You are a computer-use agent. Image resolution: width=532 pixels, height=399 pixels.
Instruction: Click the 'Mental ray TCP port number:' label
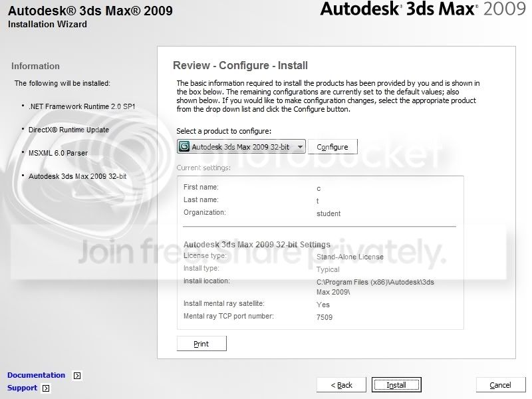point(229,317)
